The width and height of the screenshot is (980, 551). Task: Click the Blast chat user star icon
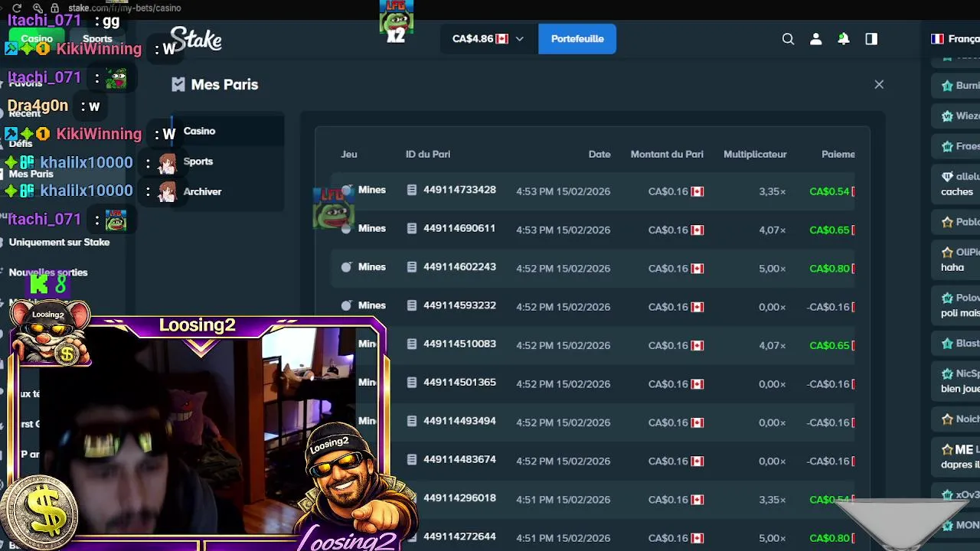coord(947,344)
